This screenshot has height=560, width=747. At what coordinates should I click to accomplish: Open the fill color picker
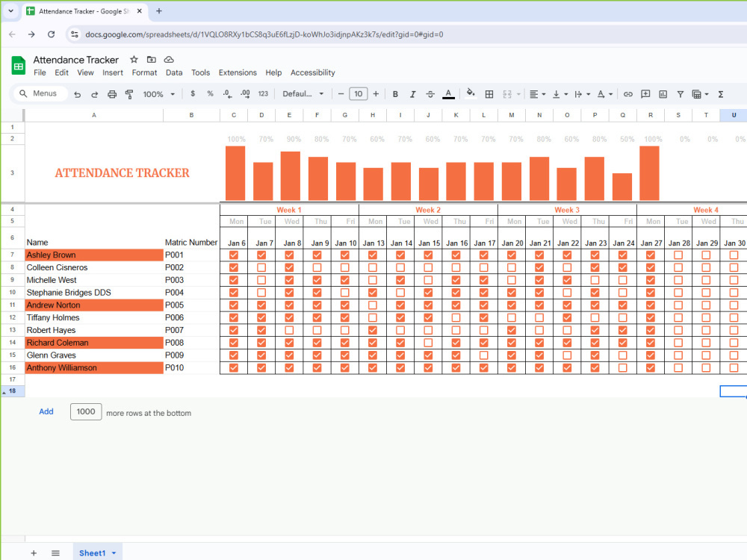[x=471, y=93]
